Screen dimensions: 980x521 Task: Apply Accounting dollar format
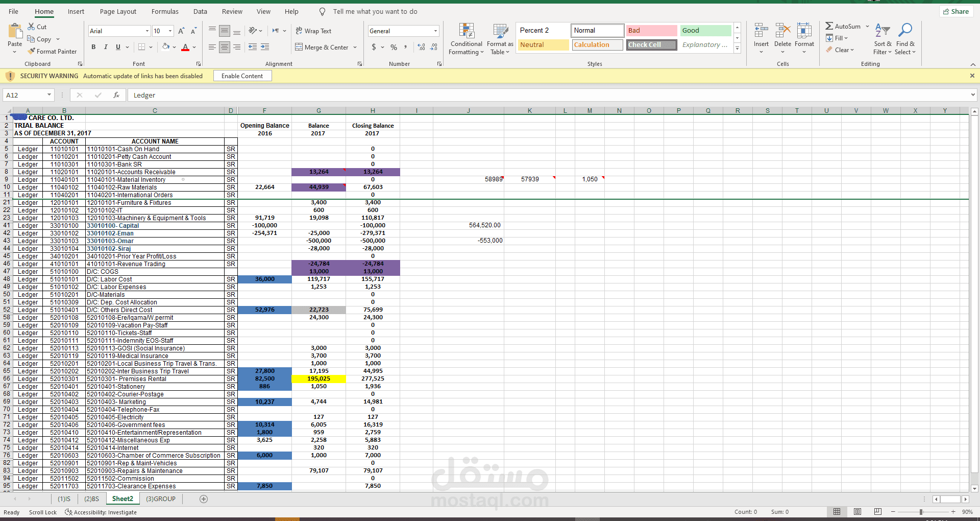pyautogui.click(x=374, y=47)
